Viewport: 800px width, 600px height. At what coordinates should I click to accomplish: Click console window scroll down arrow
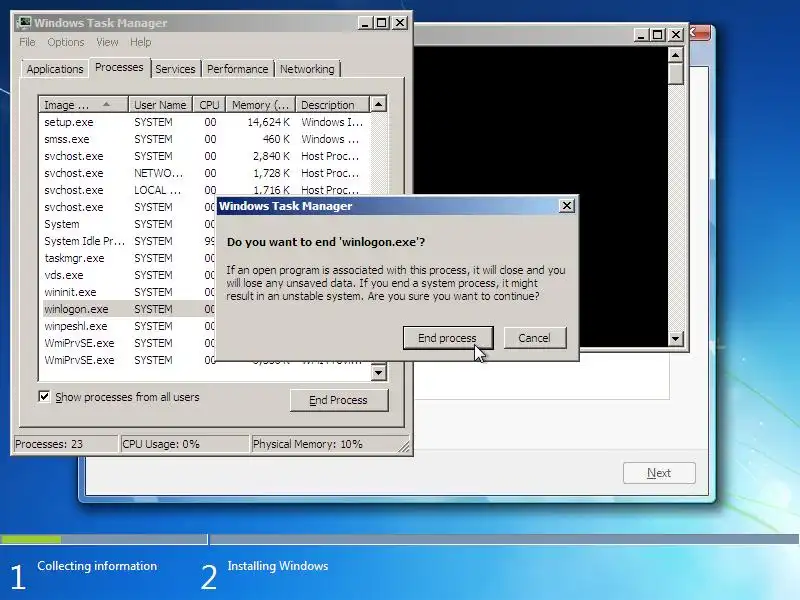[676, 338]
